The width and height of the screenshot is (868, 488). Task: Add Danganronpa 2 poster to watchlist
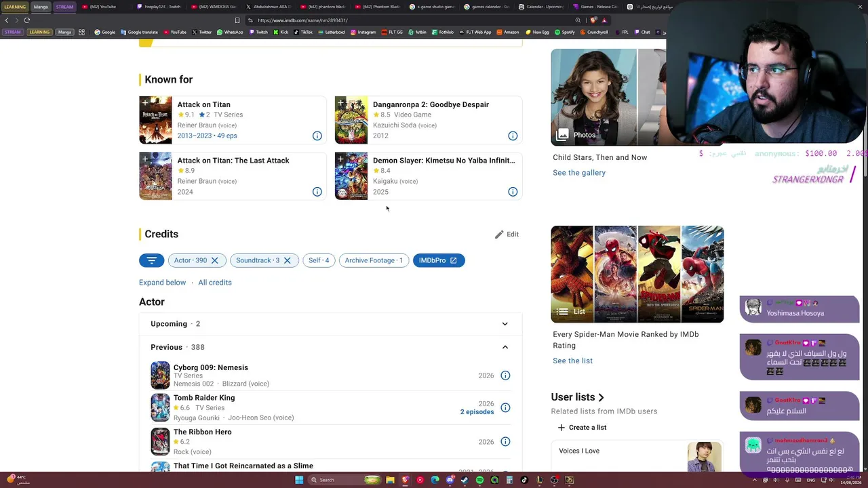340,103
